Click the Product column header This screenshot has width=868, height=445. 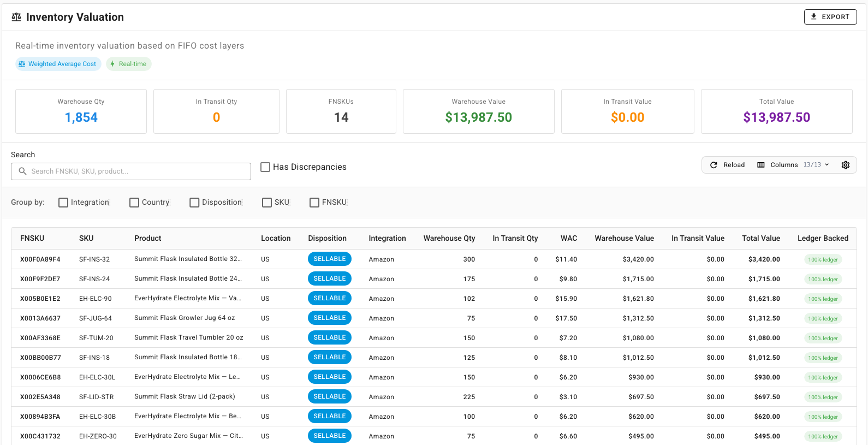148,238
